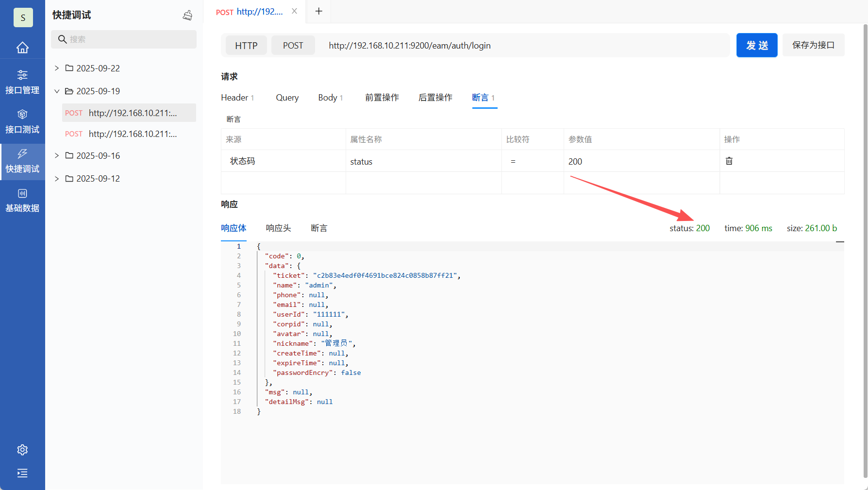The image size is (868, 490).
Task: Select the 响应体 response tab
Action: [234, 228]
